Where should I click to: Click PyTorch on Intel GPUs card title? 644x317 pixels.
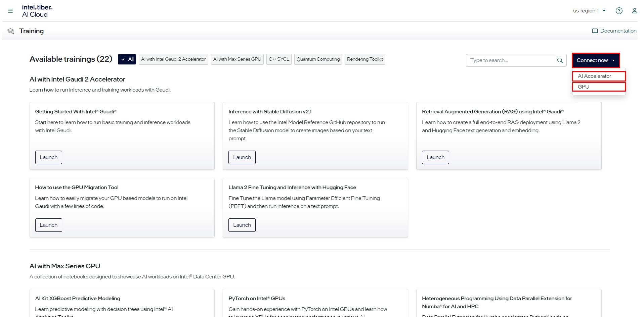click(x=257, y=299)
